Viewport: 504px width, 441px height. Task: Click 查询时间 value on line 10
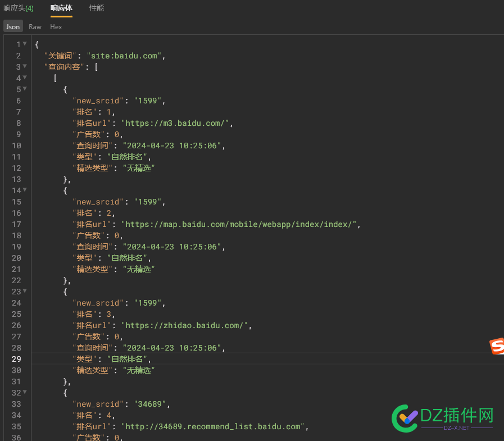point(172,146)
